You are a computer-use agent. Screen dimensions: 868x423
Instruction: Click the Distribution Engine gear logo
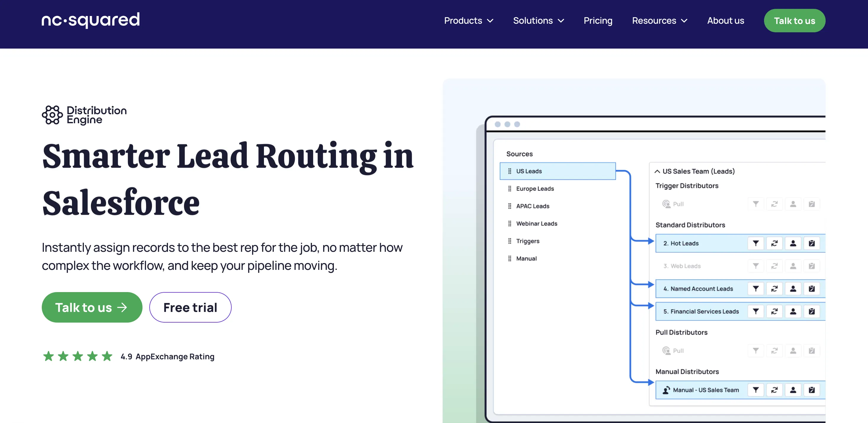click(52, 115)
